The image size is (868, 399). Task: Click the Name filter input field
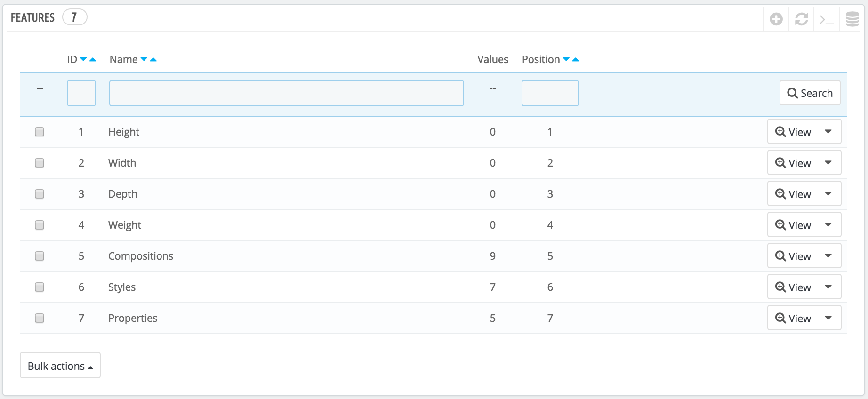point(286,93)
